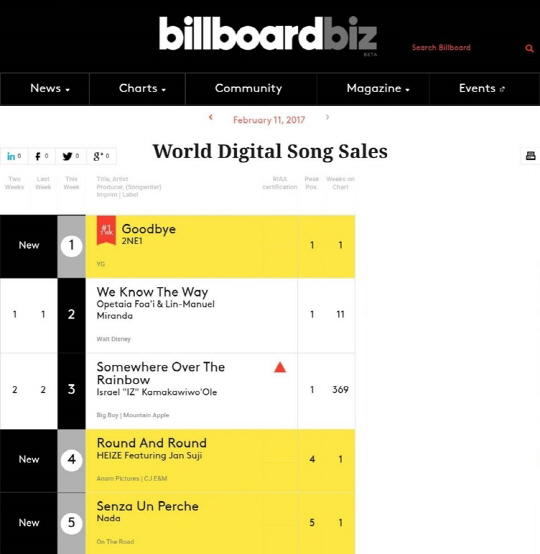Expand the News dropdown menu
The width and height of the screenshot is (540, 554).
click(x=50, y=88)
